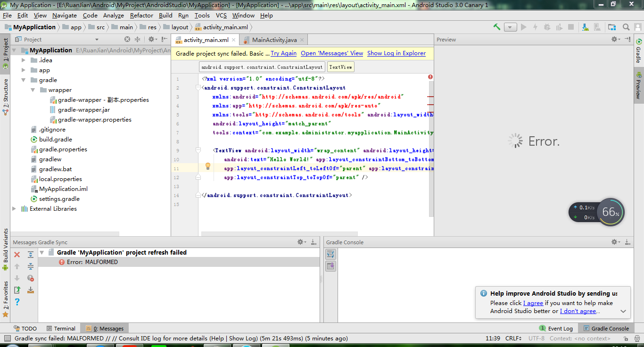644x347 pixels.
Task: Click the light bulb intention icon in editor
Action: click(207, 166)
